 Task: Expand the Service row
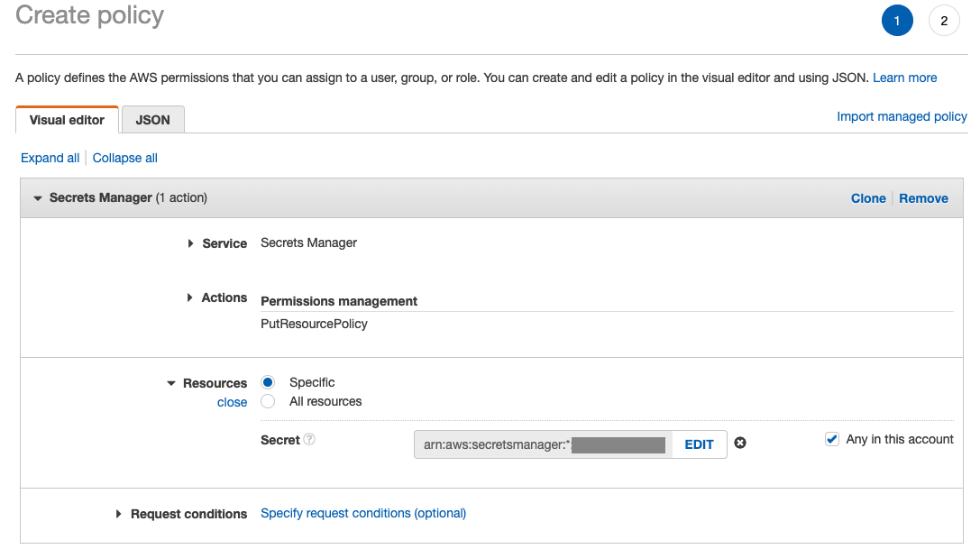[191, 243]
